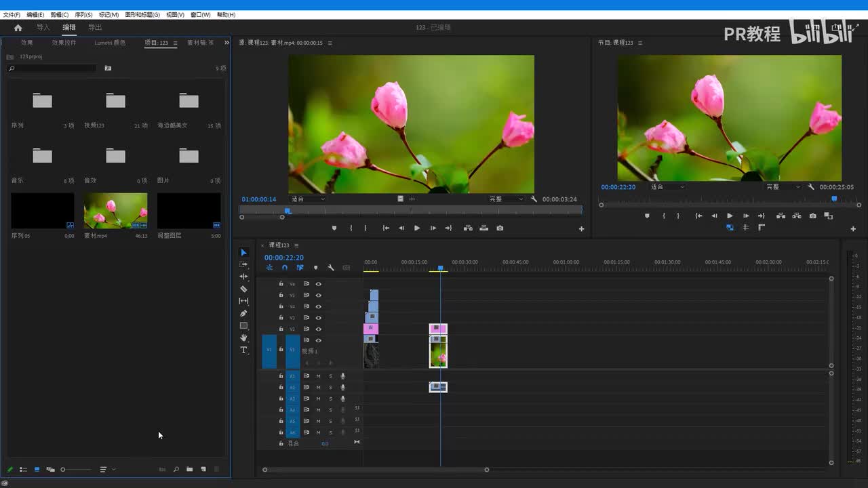Toggle snap magnet in timeline

(x=285, y=268)
